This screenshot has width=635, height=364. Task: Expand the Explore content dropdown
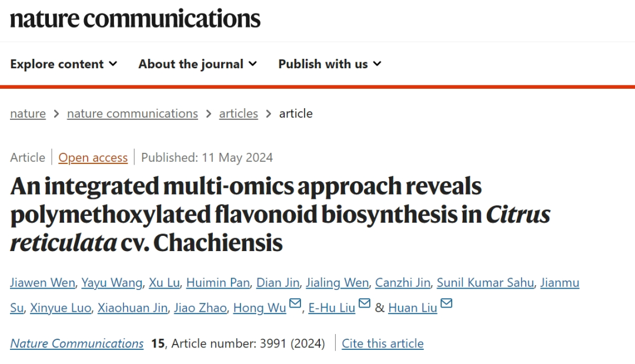(63, 64)
